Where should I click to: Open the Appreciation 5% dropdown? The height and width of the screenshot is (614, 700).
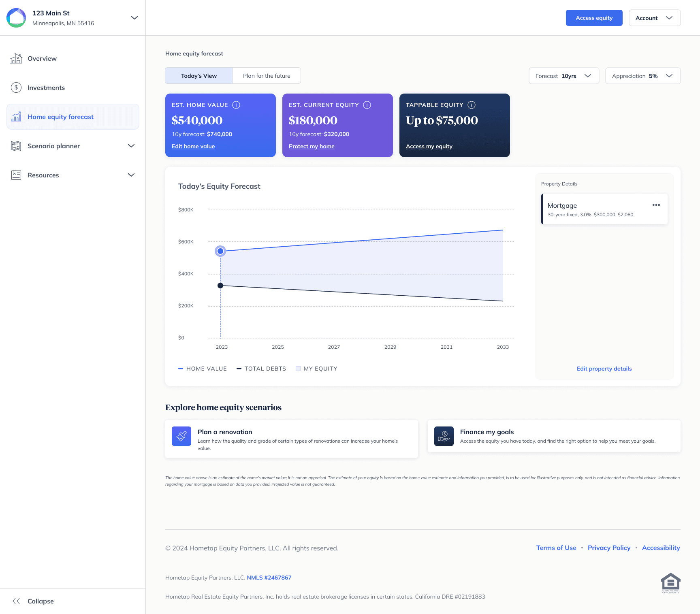click(642, 76)
